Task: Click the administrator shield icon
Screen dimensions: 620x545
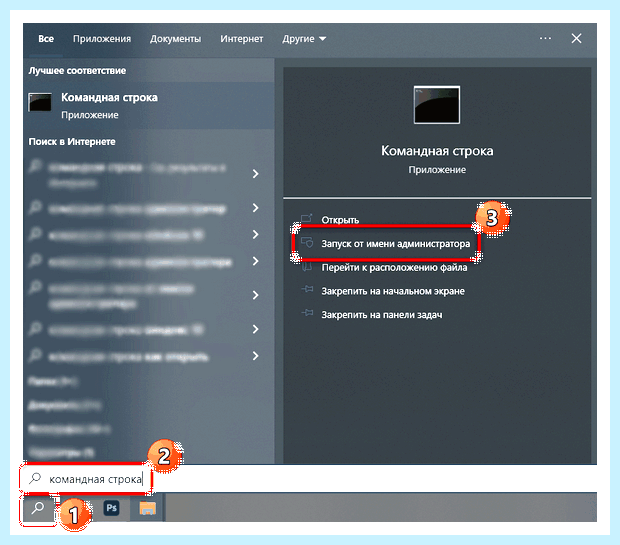Action: pyautogui.click(x=307, y=242)
